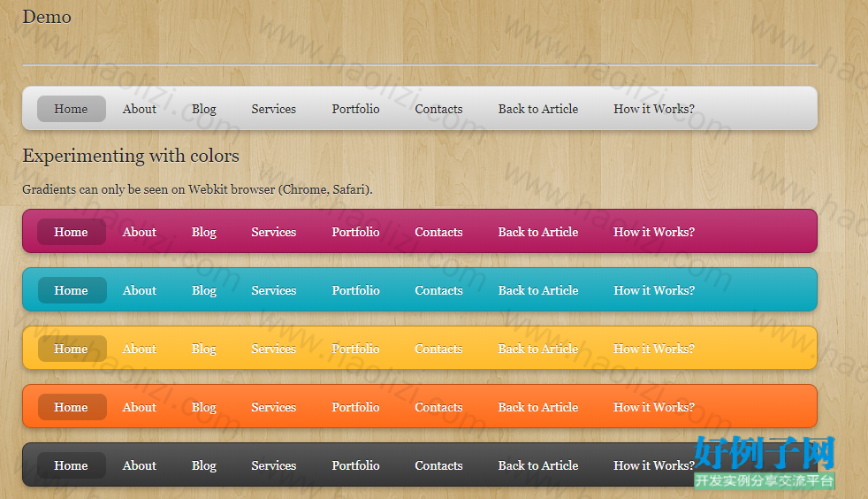Choose Services in the teal navigation bar

[273, 290]
